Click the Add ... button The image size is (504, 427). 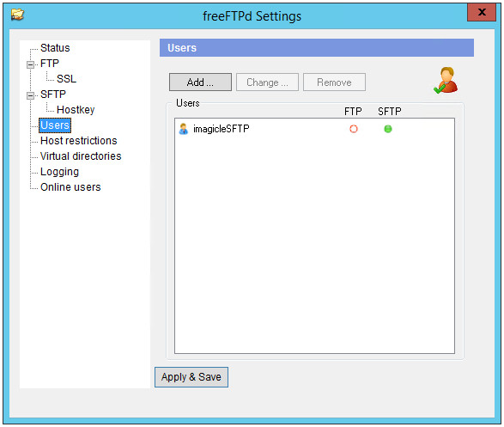(x=200, y=82)
